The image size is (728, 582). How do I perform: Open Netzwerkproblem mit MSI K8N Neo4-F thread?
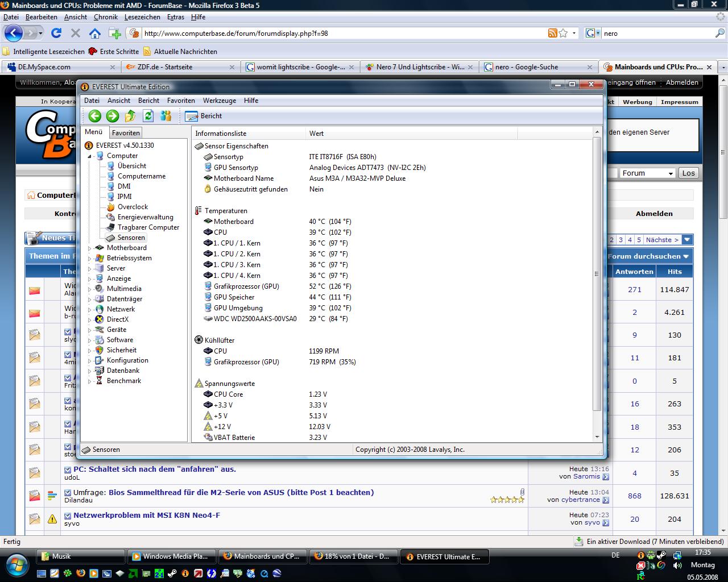(x=147, y=516)
